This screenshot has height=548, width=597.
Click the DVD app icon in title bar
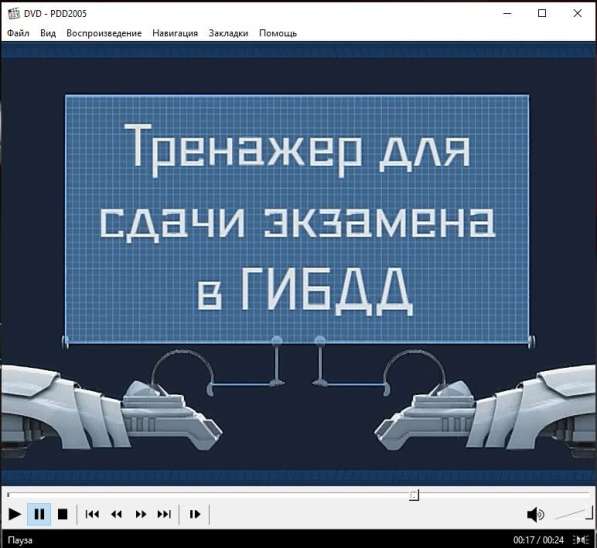click(x=14, y=13)
